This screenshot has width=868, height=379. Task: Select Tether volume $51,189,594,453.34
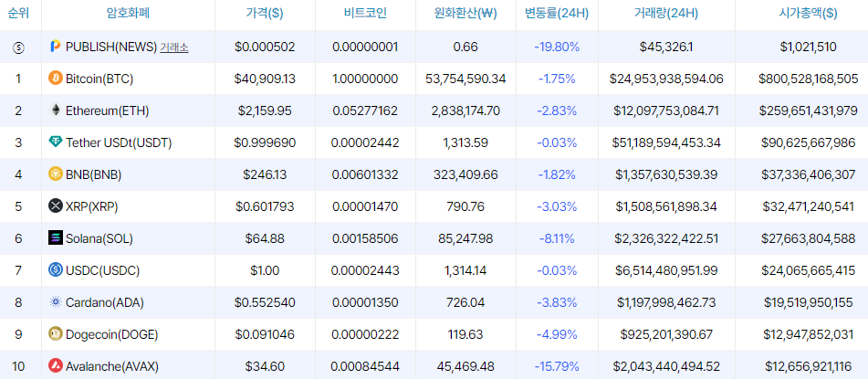666,143
